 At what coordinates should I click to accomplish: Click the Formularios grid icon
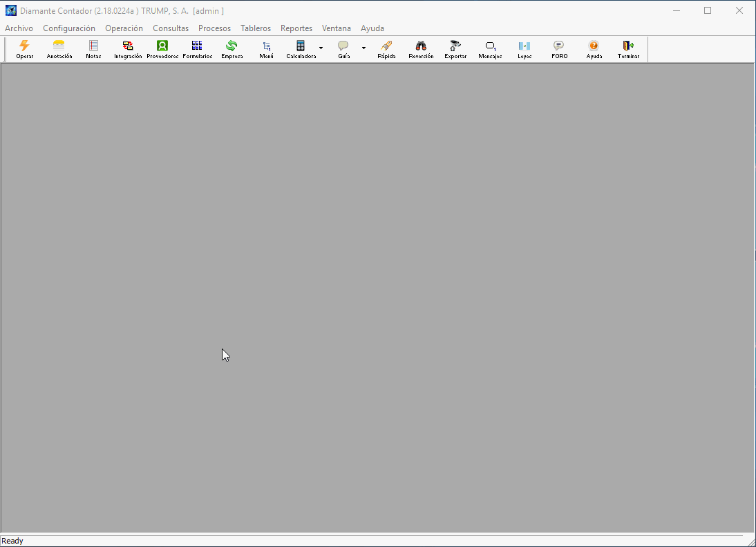197,49
